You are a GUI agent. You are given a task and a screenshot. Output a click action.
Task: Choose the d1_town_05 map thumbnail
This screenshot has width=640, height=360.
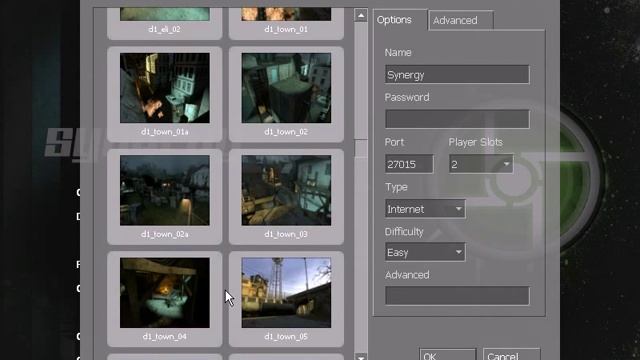click(286, 293)
